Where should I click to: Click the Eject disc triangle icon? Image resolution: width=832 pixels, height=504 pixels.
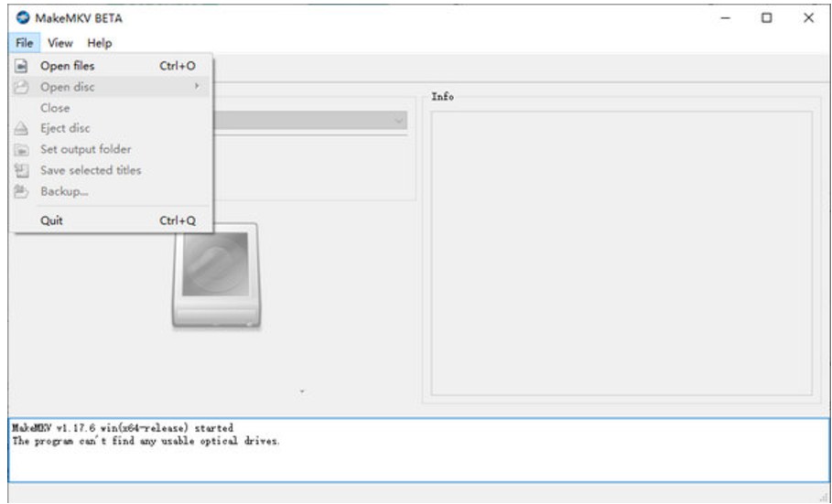pyautogui.click(x=21, y=128)
